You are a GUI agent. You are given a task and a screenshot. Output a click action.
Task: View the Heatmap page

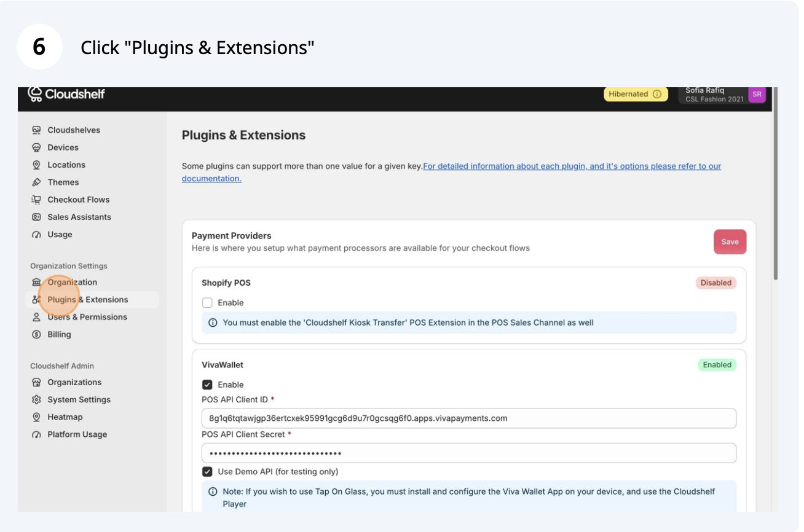pyautogui.click(x=65, y=417)
